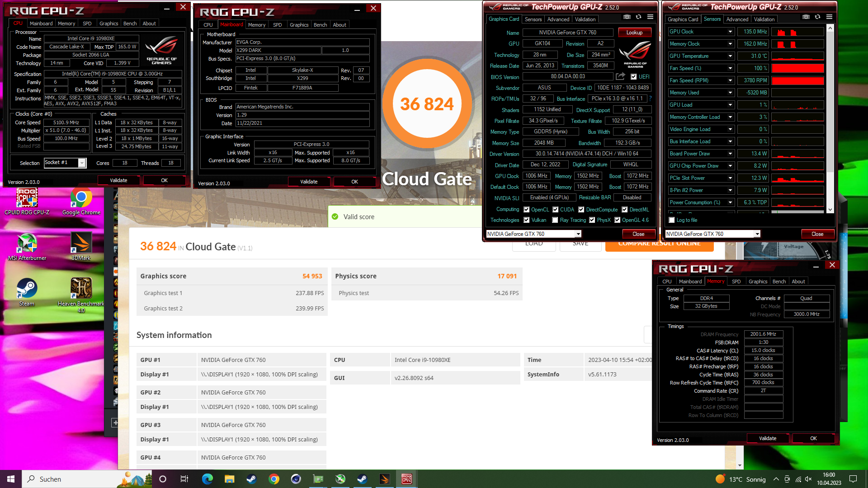Expand the GPU Temperature sensor dropdown

click(730, 56)
